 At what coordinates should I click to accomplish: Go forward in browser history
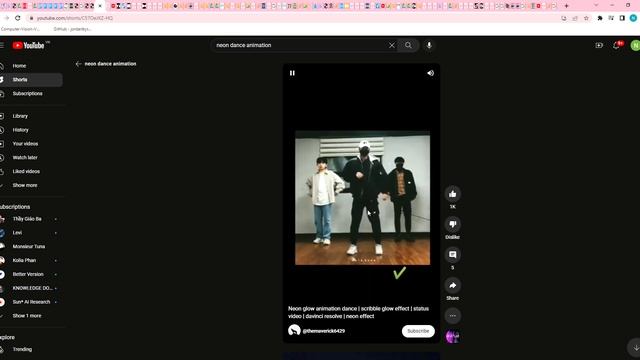pos(7,18)
